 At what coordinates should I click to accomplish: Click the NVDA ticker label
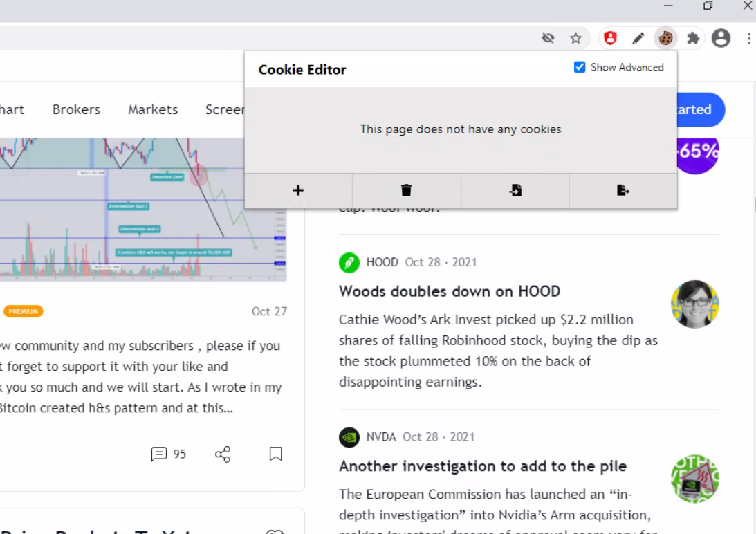(381, 437)
